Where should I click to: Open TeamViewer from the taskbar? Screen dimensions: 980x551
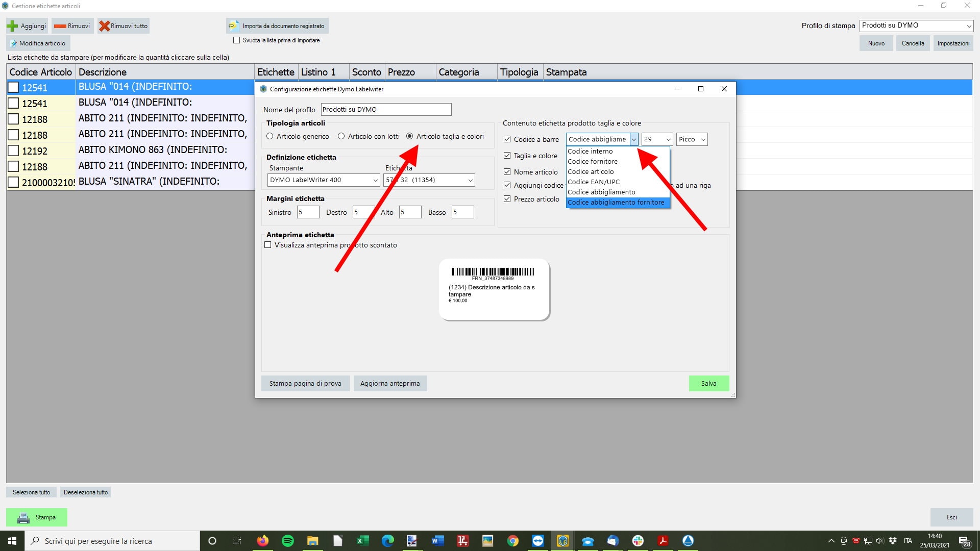point(538,541)
